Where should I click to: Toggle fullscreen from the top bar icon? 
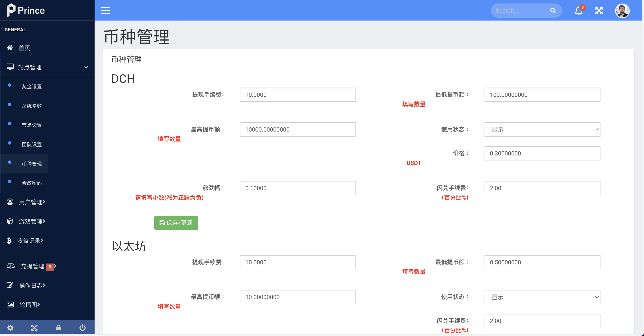tap(599, 10)
